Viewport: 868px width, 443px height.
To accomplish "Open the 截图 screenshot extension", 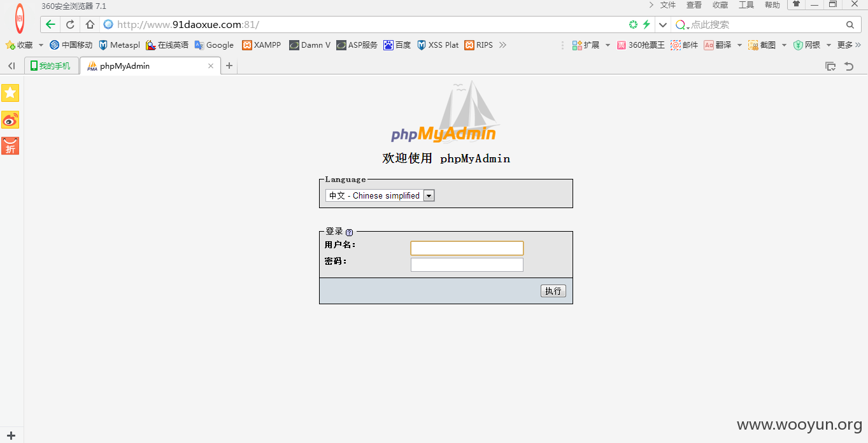I will (x=762, y=45).
